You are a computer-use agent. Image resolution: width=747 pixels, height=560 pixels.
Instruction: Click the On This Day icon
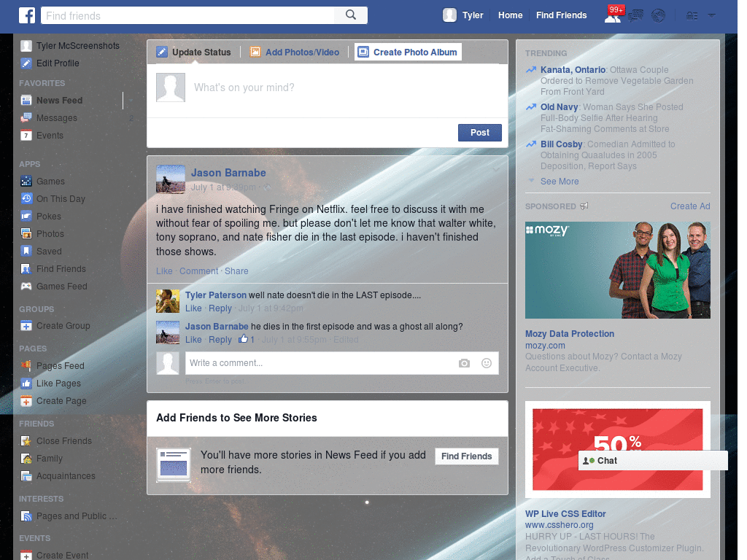click(x=26, y=198)
